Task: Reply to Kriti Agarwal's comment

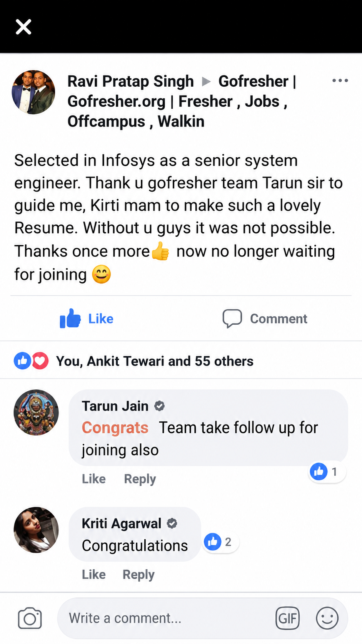Action: (138, 574)
